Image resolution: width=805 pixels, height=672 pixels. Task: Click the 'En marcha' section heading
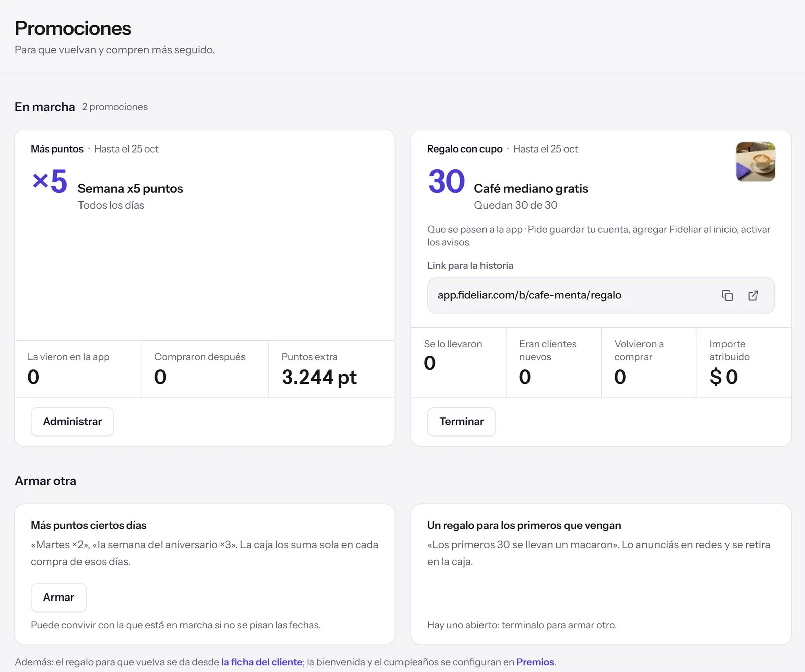click(x=45, y=107)
